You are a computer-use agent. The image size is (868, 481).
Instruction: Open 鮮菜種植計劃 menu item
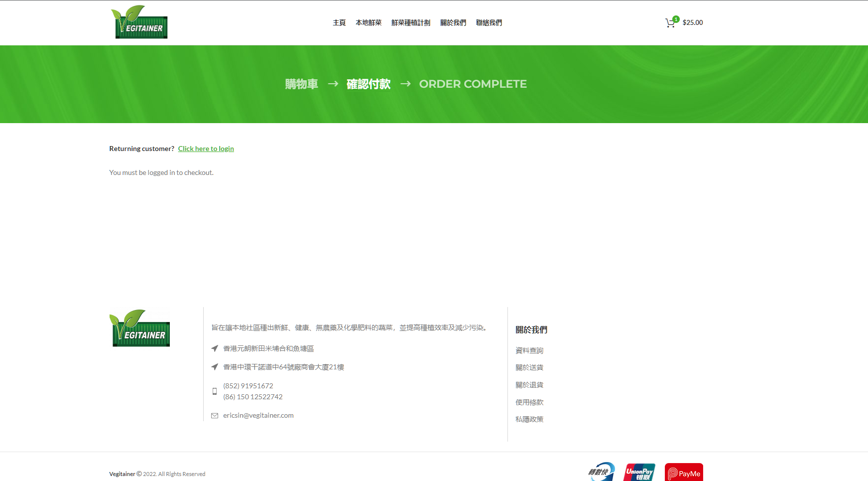tap(411, 22)
